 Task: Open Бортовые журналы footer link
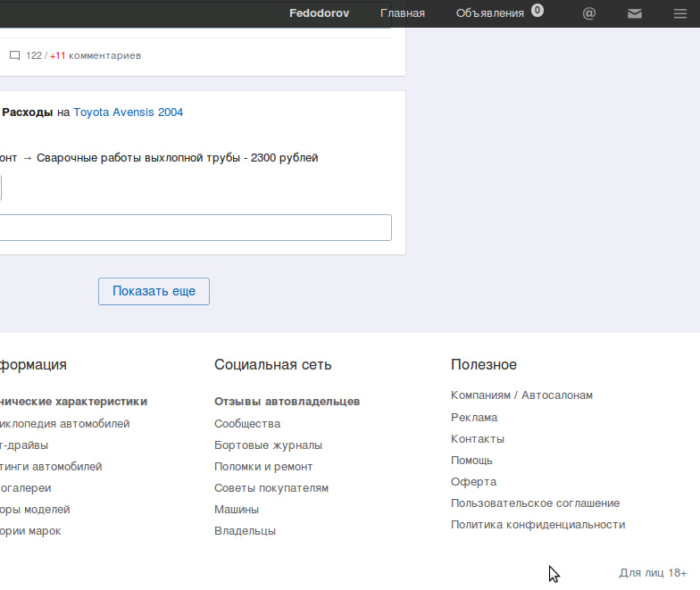tap(268, 445)
